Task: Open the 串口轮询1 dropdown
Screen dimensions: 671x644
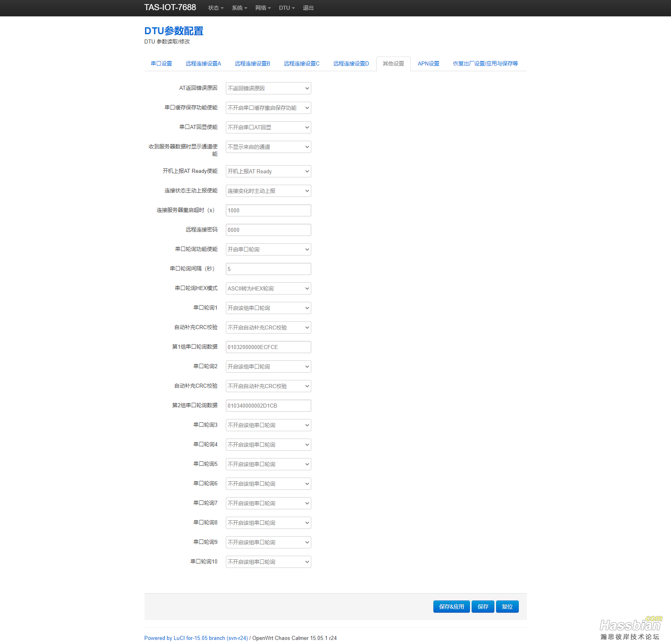Action: tap(269, 308)
